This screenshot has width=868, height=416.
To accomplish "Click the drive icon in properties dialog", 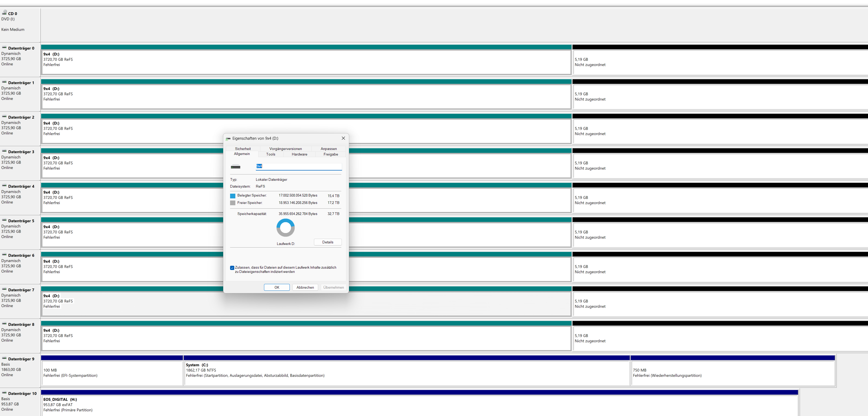I will pos(236,167).
